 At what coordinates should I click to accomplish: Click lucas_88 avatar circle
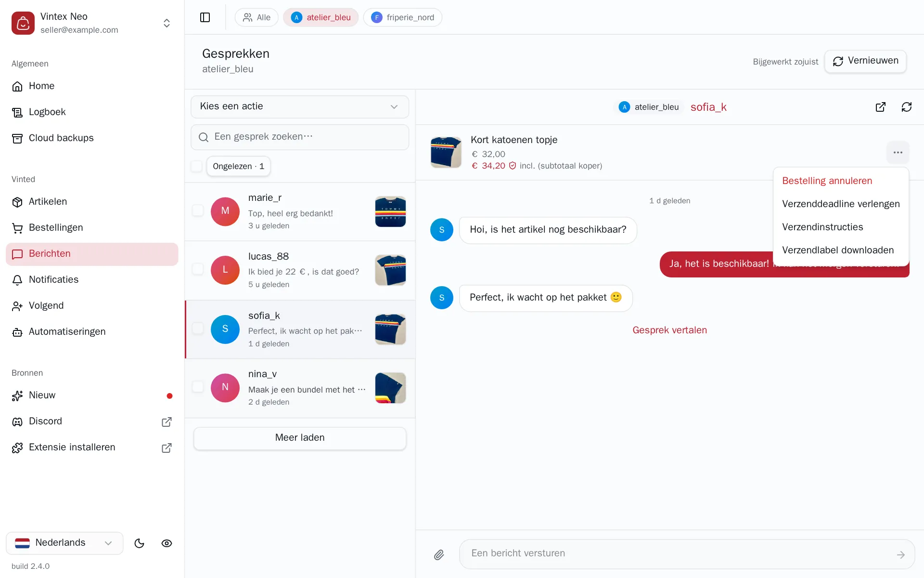[x=225, y=270]
